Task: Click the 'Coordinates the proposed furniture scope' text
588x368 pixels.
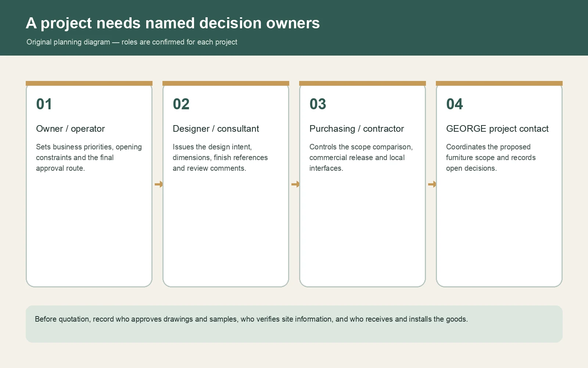Action: point(491,158)
